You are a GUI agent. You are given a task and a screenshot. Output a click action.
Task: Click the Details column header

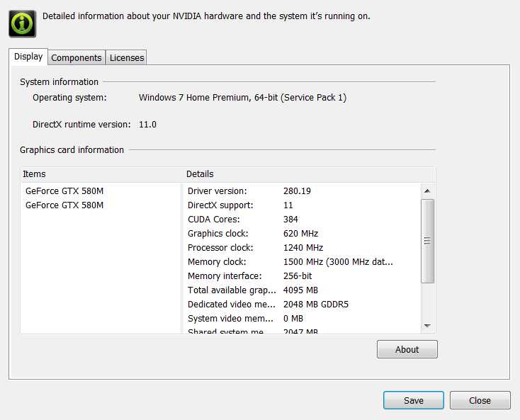[310, 174]
